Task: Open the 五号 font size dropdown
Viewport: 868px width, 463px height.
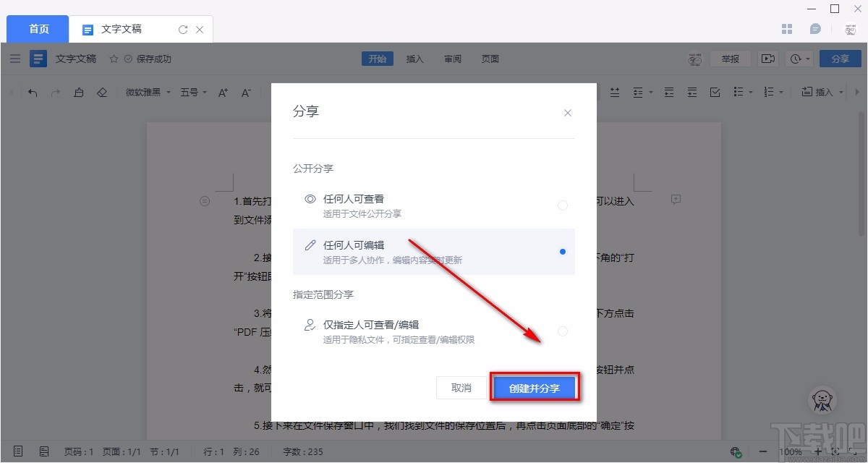Action: (194, 93)
